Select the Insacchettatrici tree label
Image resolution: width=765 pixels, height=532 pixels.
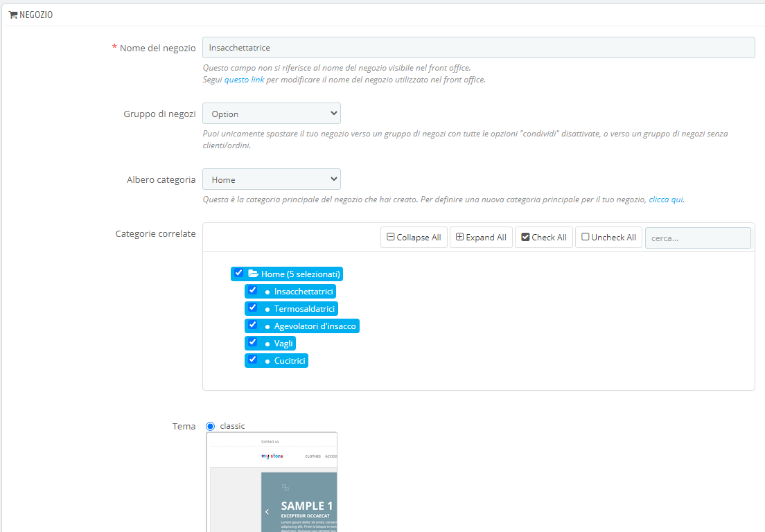[304, 292]
